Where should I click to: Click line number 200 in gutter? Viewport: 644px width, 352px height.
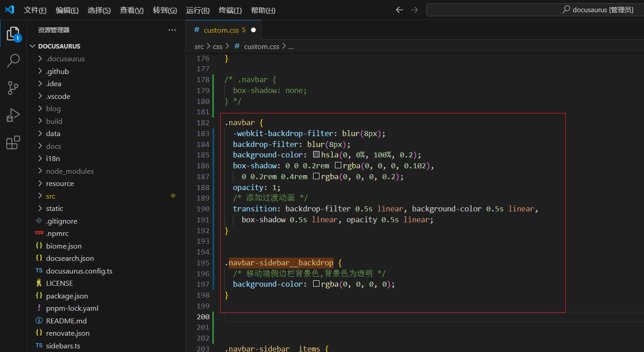point(203,317)
